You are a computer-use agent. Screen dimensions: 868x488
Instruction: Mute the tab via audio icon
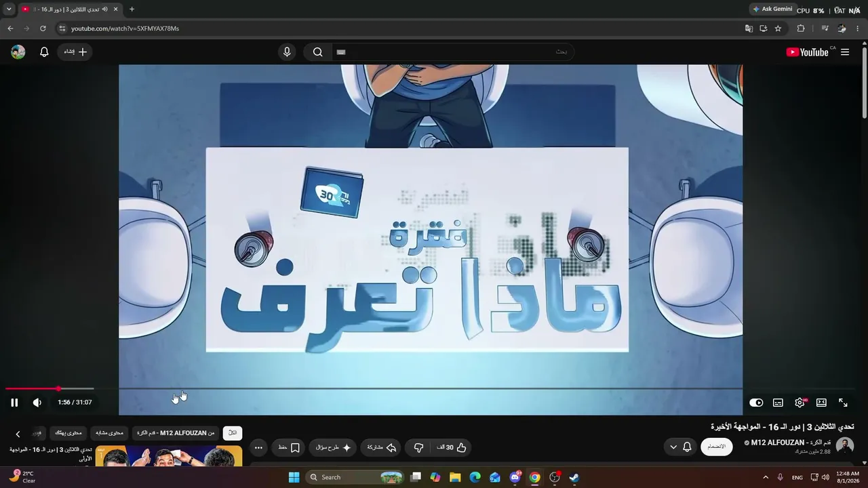(104, 9)
